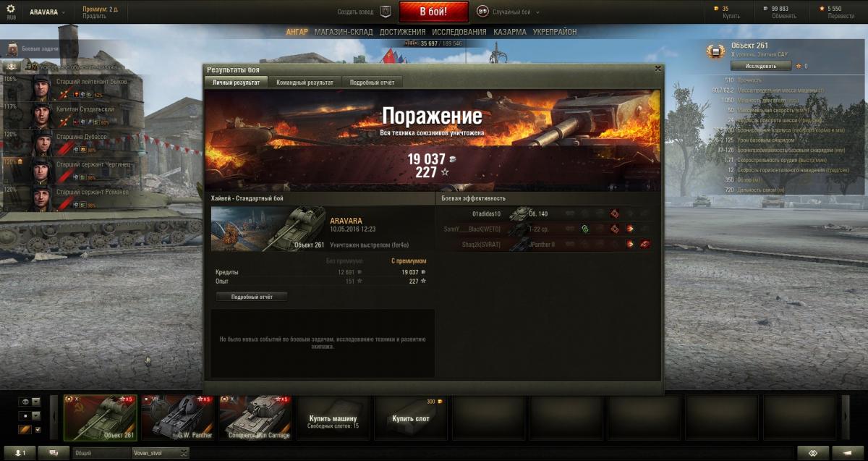Expand the vehicle type filter dropdown
This screenshot has width=868, height=461.
pyautogui.click(x=35, y=416)
